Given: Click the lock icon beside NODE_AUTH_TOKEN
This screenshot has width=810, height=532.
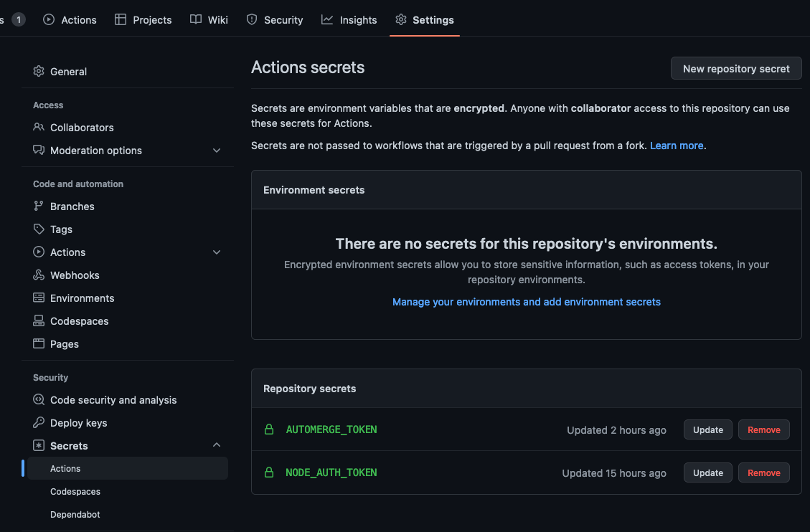Looking at the screenshot, I should [x=268, y=472].
